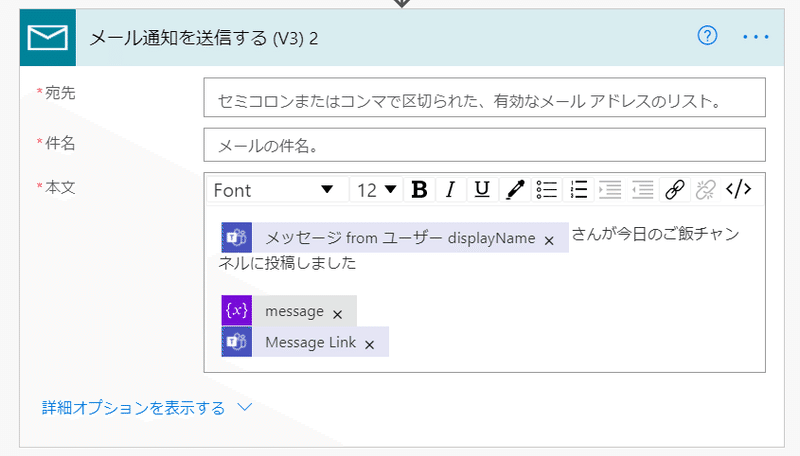
Task: Click the 件名 subject input field
Action: [x=484, y=145]
